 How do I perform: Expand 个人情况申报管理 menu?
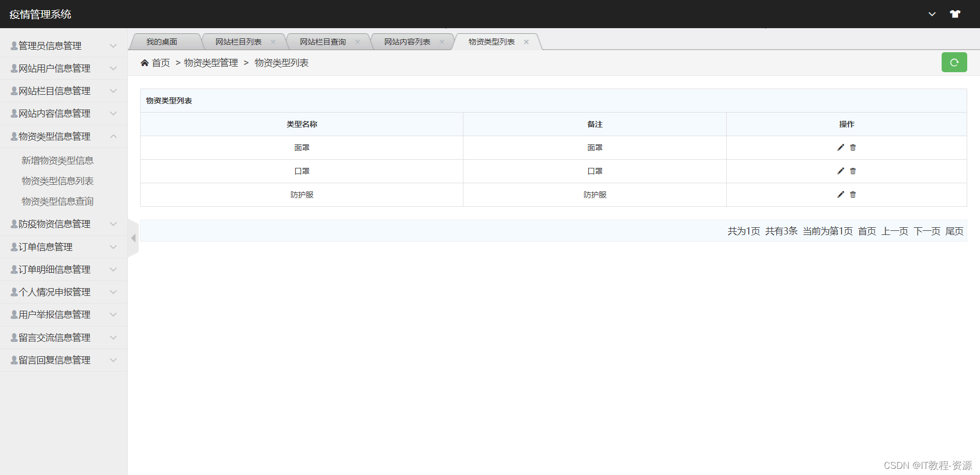63,292
